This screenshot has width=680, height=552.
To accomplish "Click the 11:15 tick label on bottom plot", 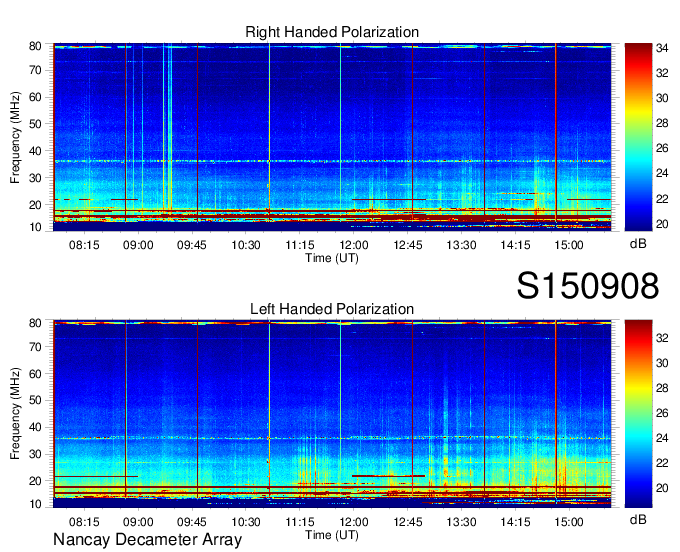I will (x=300, y=522).
